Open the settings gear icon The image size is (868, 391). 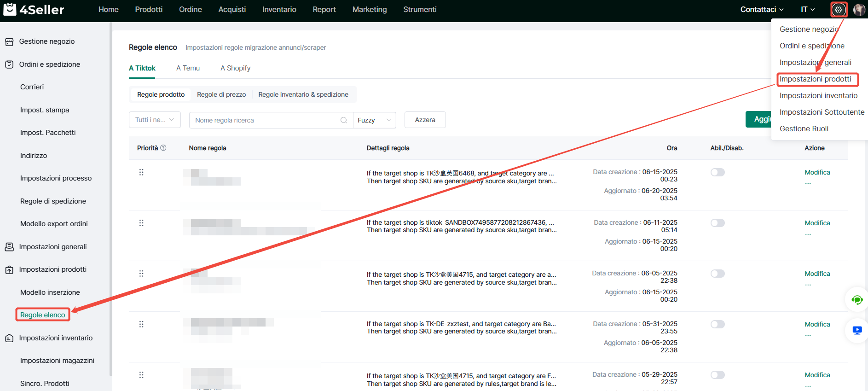(839, 9)
